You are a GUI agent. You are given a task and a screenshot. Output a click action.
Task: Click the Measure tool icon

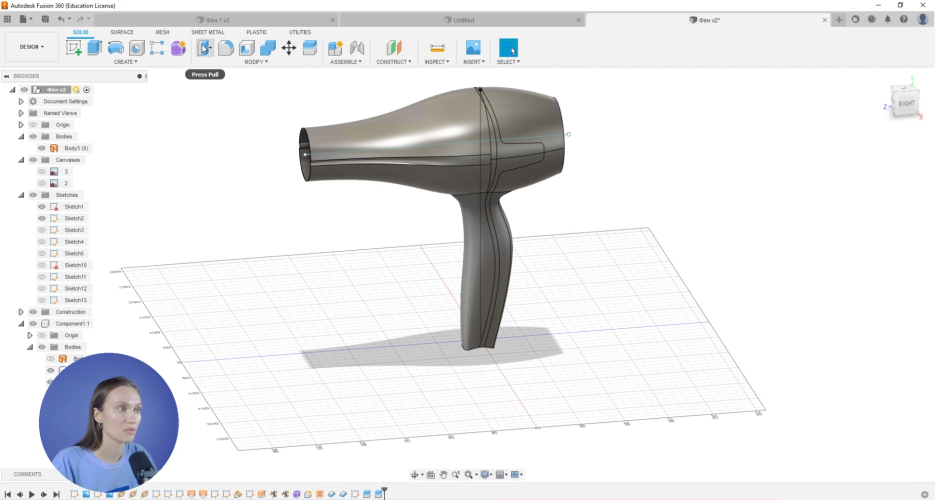(437, 48)
